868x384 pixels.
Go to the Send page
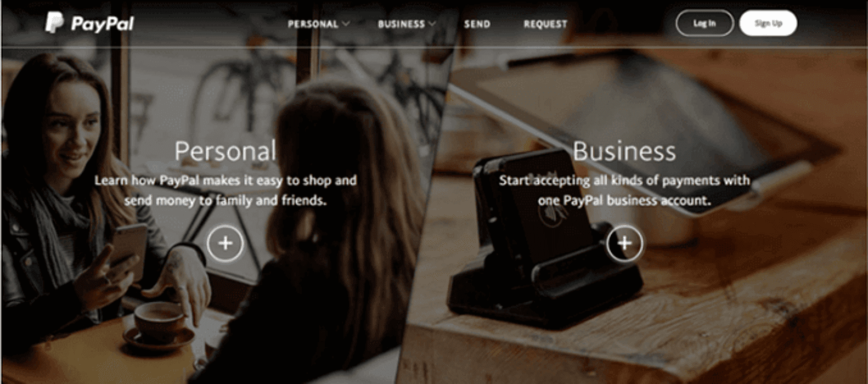[x=477, y=24]
